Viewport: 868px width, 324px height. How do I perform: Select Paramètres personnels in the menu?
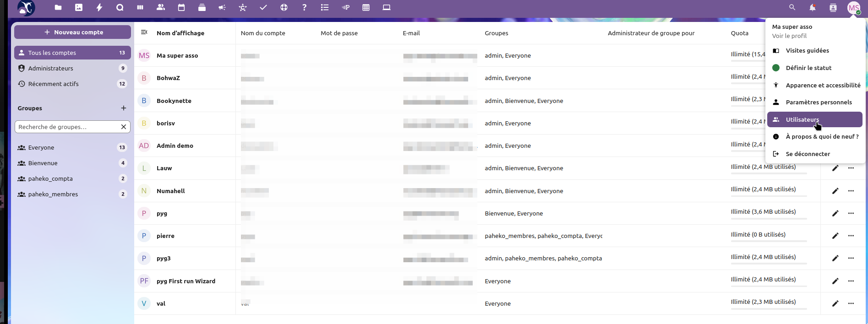click(819, 102)
